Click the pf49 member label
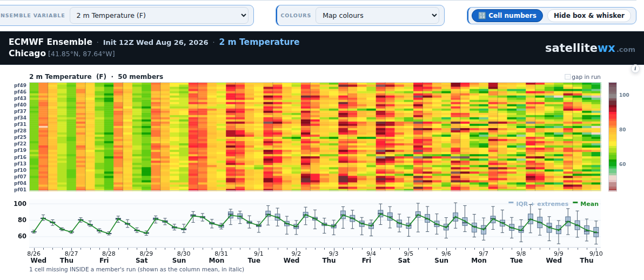This screenshot has height=280, width=644. click(x=21, y=85)
